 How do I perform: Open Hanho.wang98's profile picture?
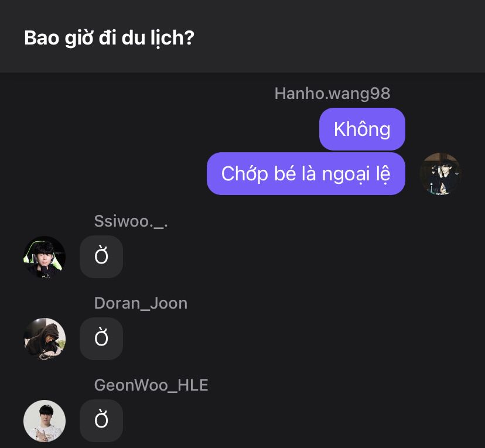pos(440,174)
